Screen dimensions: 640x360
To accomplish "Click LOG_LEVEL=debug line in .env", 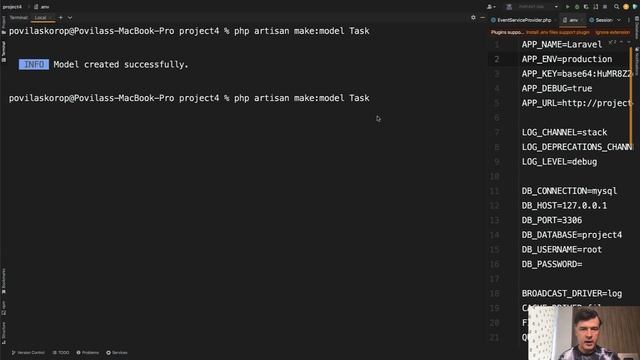I will pyautogui.click(x=559, y=162).
